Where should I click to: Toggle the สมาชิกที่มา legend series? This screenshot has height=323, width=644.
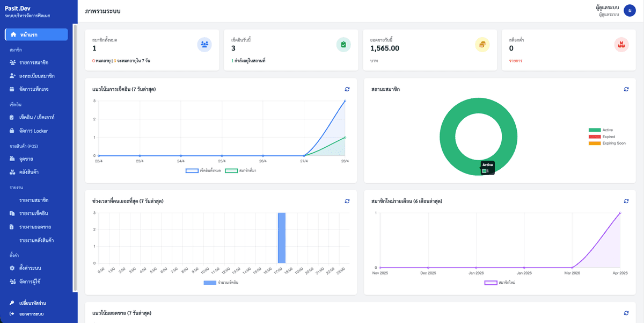pos(240,171)
